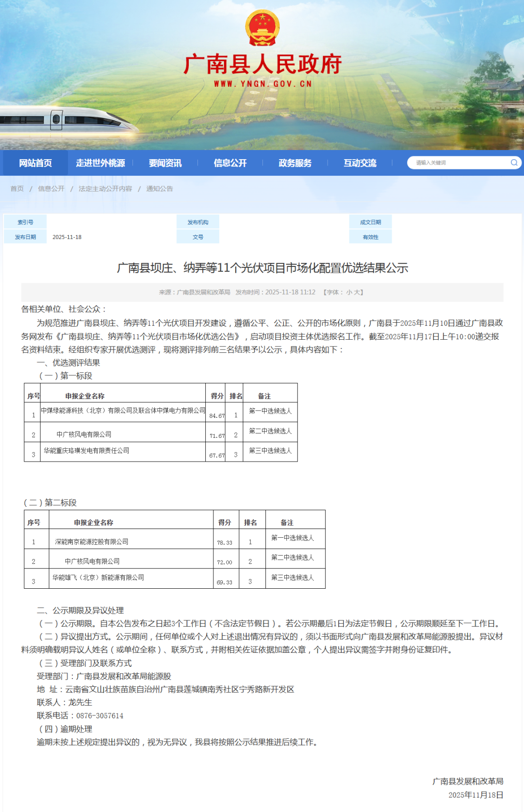Set font size to large (大)
Viewport: 524px width, 812px height.
point(357,292)
